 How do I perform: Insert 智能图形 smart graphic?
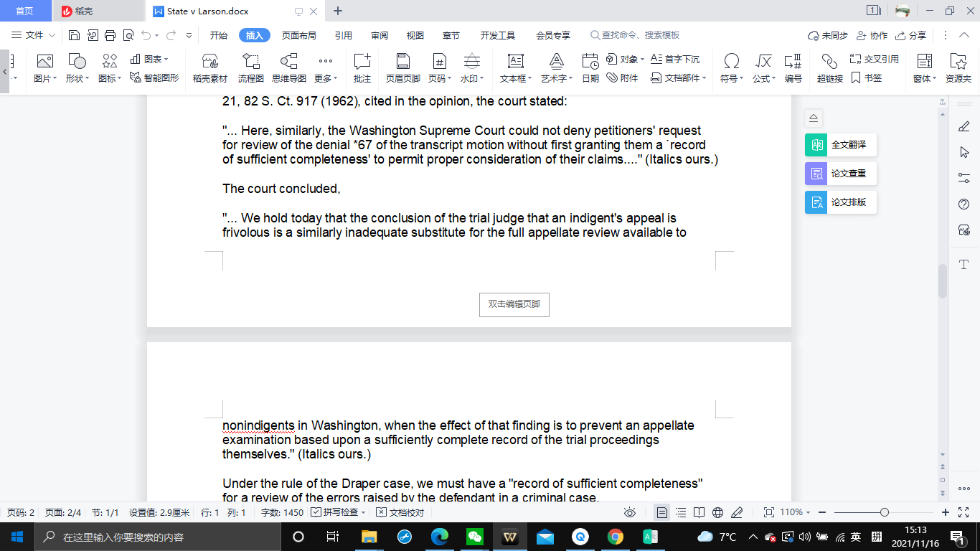(x=154, y=77)
